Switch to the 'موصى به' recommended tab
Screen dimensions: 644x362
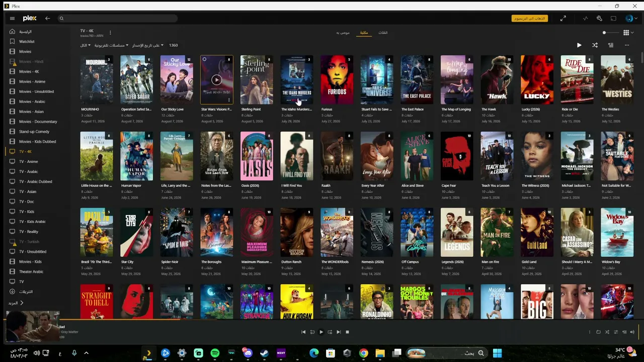coord(343,33)
